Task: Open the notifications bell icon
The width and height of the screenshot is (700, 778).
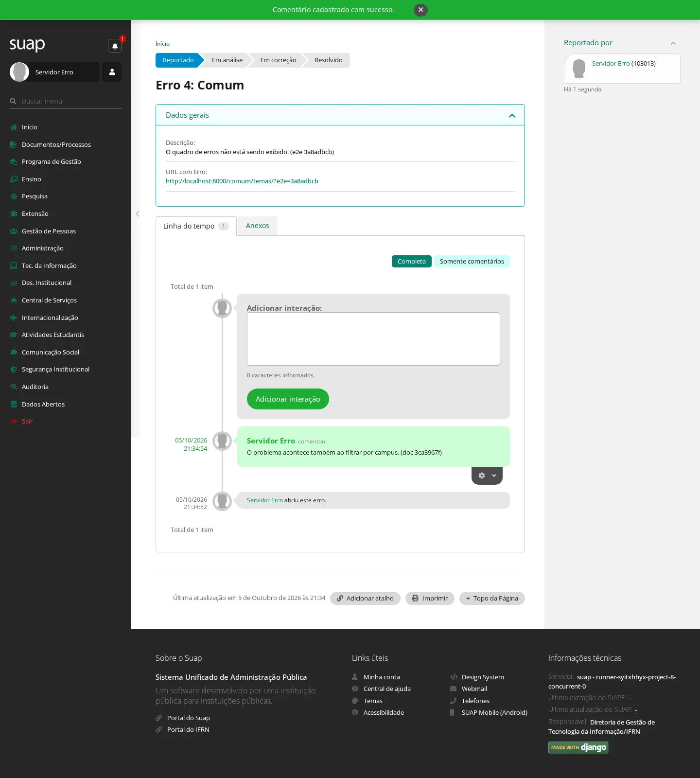Action: pos(115,46)
